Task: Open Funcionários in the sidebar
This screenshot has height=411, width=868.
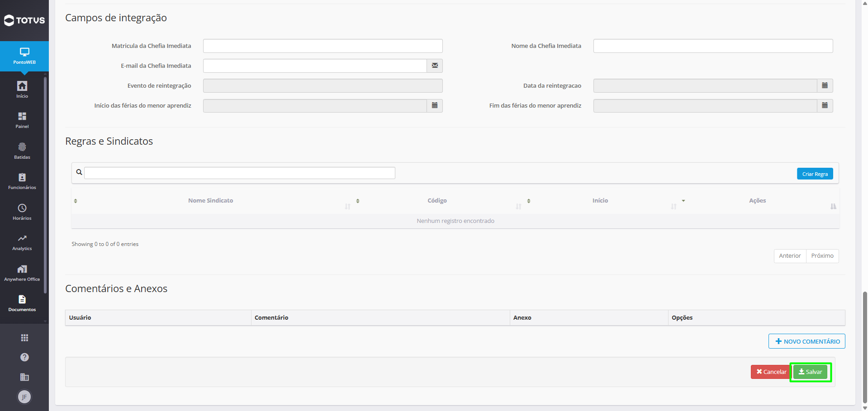Action: [x=22, y=181]
